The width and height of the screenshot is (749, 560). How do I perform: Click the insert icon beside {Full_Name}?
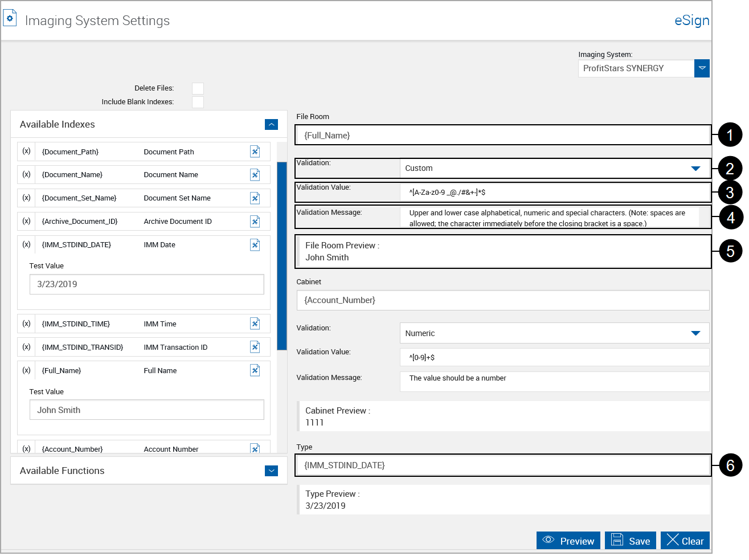255,370
